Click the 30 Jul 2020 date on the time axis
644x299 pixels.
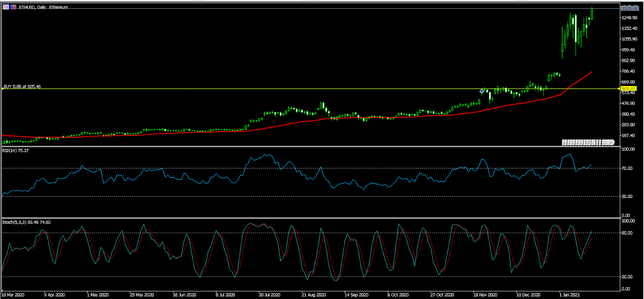coord(269,295)
